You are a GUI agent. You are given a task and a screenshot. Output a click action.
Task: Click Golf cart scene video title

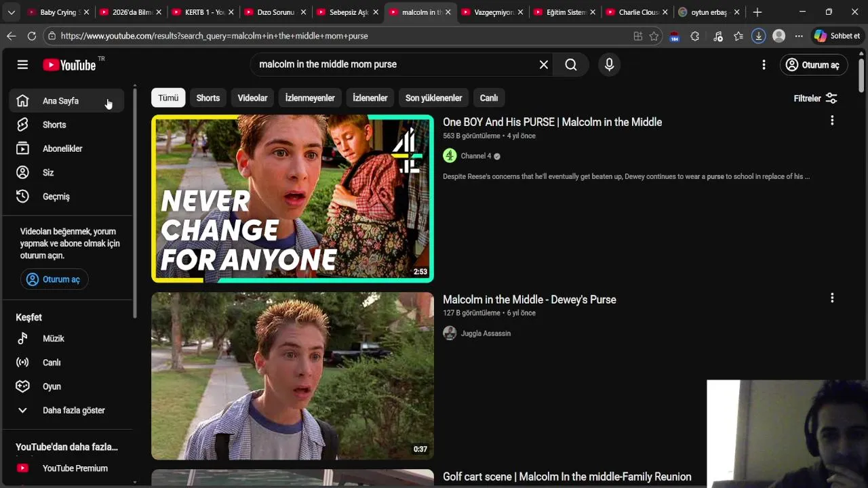[567, 477]
